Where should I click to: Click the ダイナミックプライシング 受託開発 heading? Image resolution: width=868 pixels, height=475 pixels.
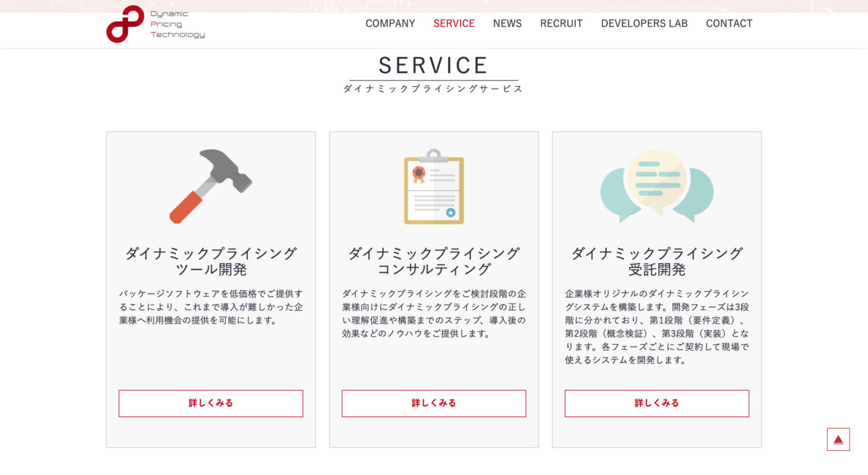(656, 261)
